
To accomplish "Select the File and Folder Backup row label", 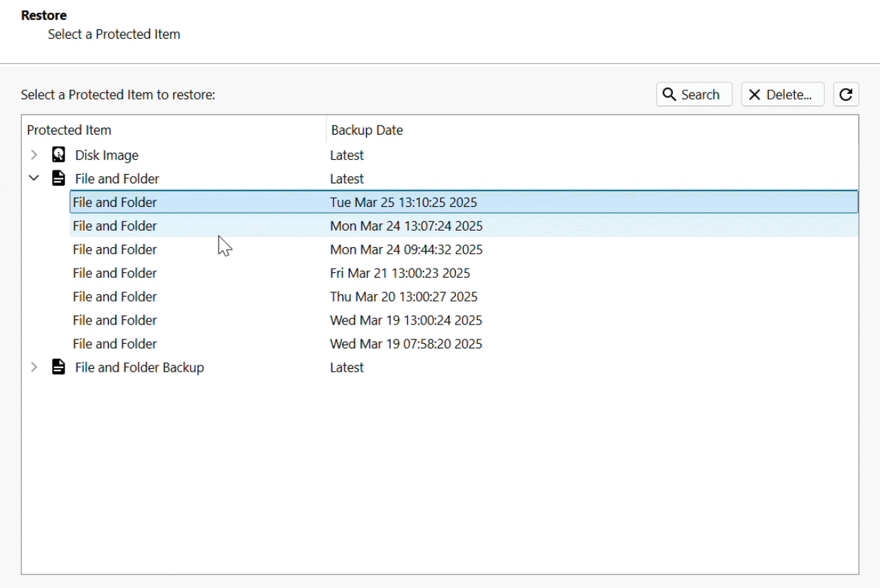I will coord(140,367).
